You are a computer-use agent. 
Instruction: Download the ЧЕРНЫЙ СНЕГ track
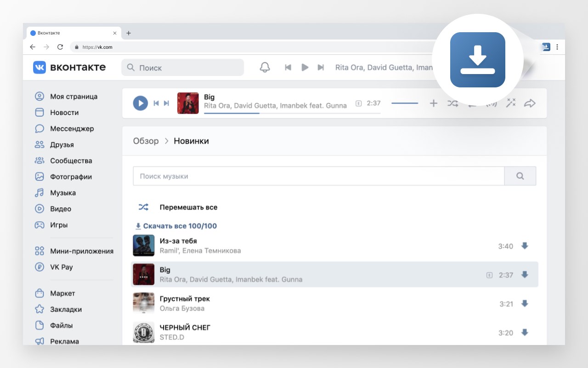(525, 333)
